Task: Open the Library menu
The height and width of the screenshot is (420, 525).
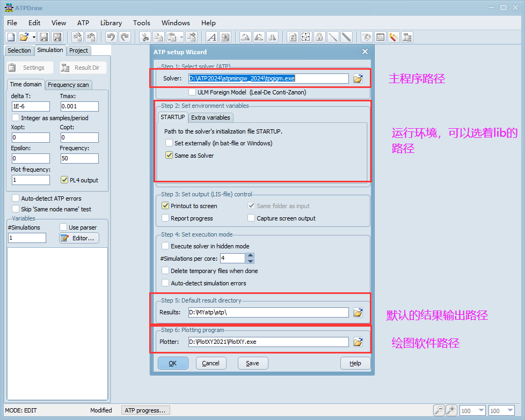Action: click(111, 23)
